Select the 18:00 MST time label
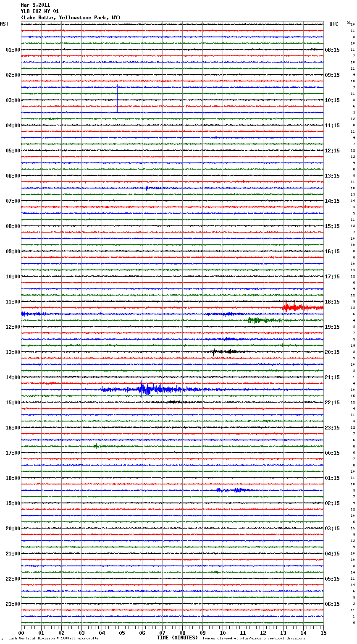 [13, 478]
